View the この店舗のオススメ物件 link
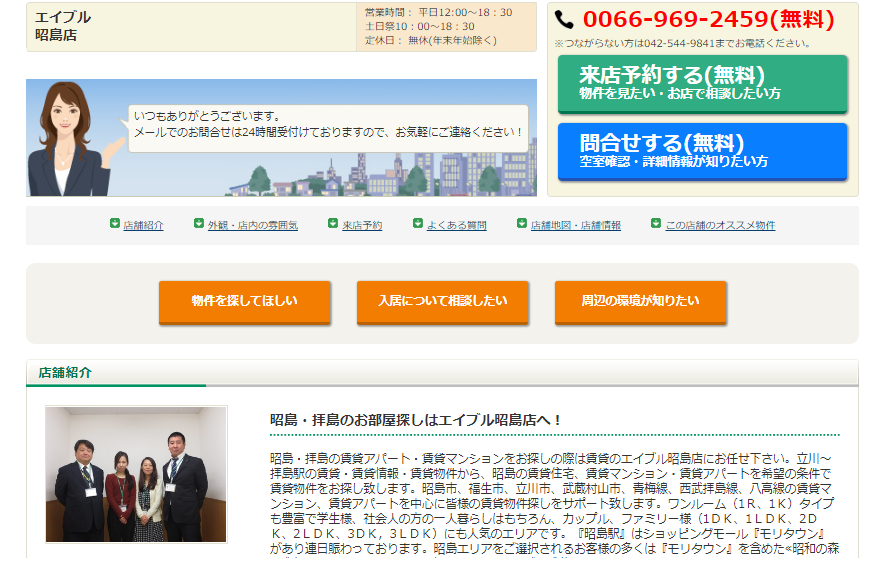 [720, 226]
